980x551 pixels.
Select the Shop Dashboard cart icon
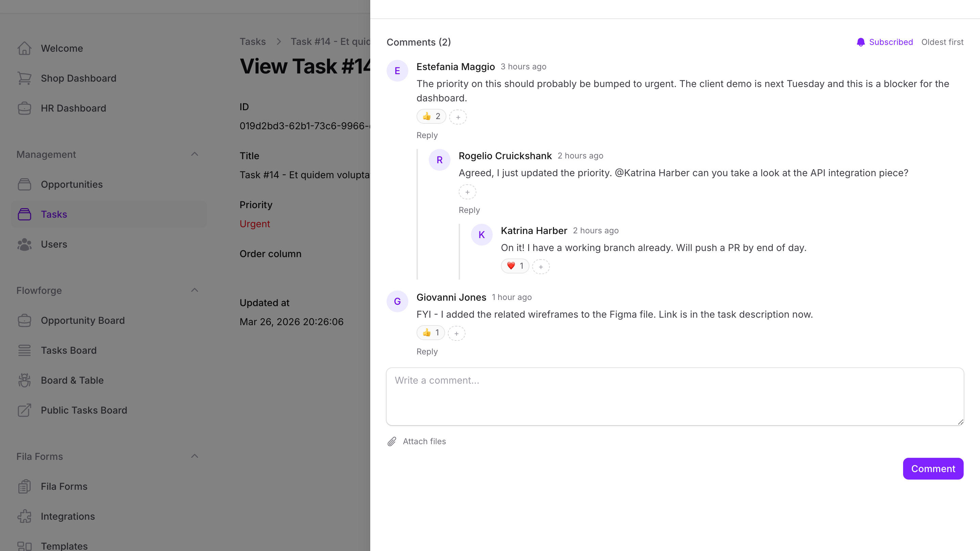(24, 78)
